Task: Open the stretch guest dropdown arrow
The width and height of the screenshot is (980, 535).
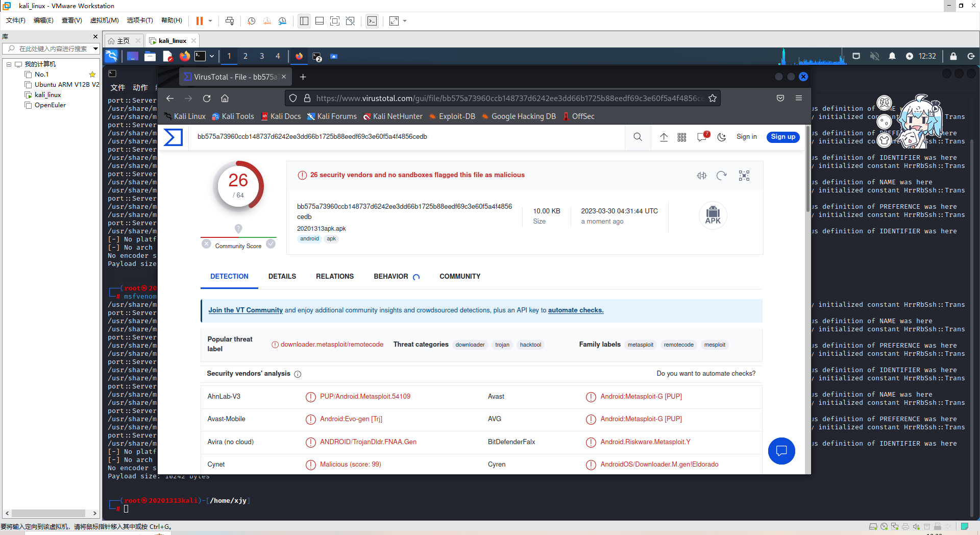Action: (x=405, y=21)
